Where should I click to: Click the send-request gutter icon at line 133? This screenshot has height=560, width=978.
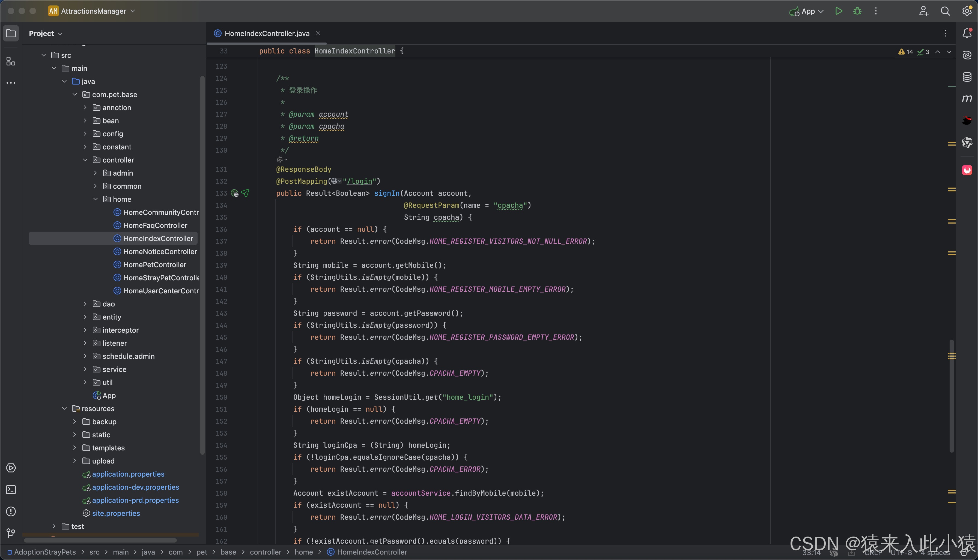click(x=245, y=193)
